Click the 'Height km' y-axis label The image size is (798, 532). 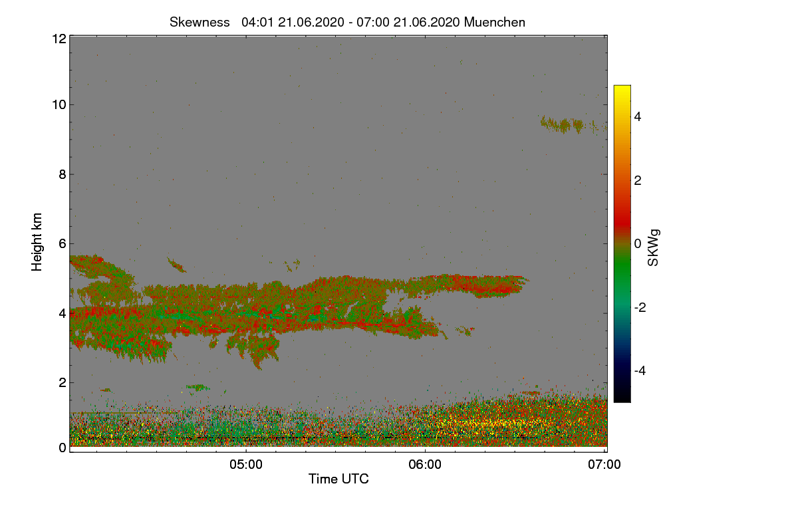tap(37, 242)
